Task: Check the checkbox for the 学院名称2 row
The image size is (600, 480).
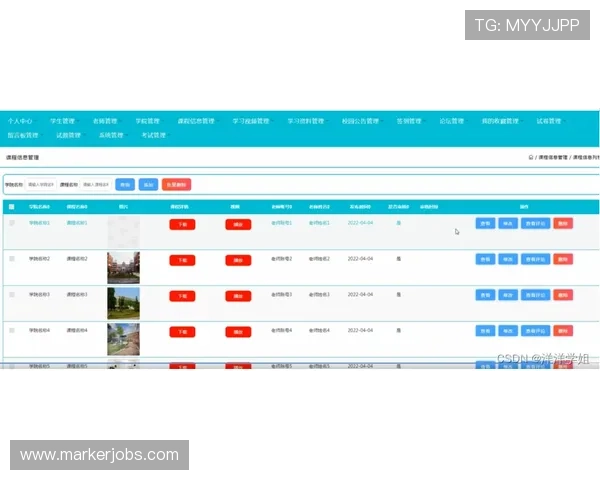Action: 12,259
